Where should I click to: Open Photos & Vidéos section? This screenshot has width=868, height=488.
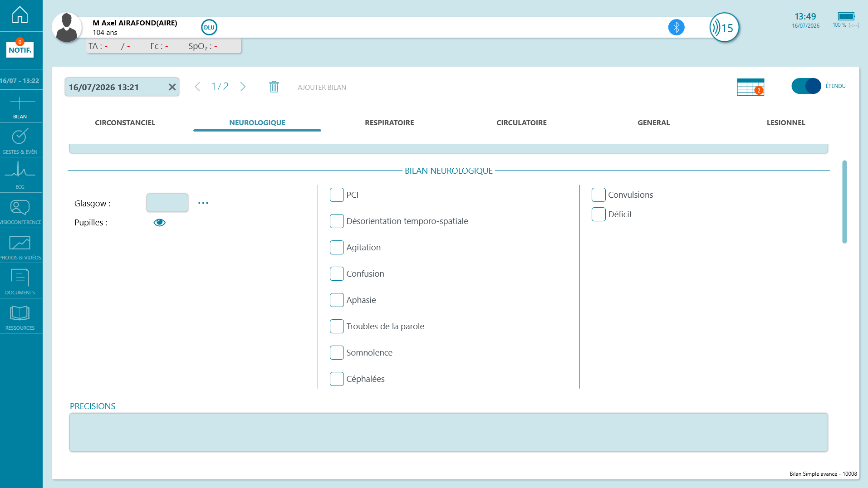click(x=20, y=247)
